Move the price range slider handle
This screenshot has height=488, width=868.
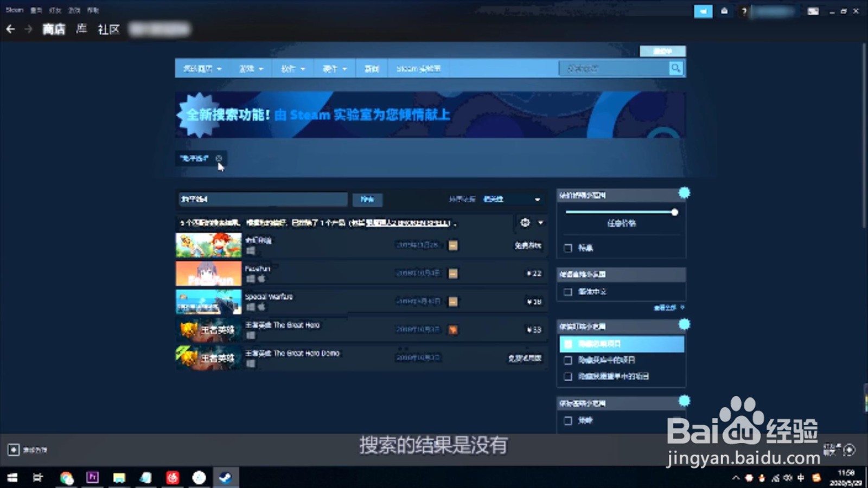tap(674, 212)
